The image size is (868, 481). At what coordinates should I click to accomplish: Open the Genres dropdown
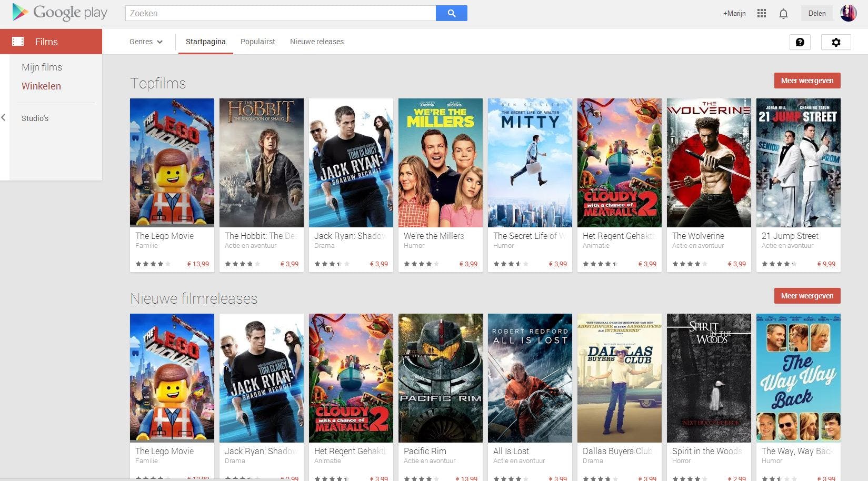[141, 41]
